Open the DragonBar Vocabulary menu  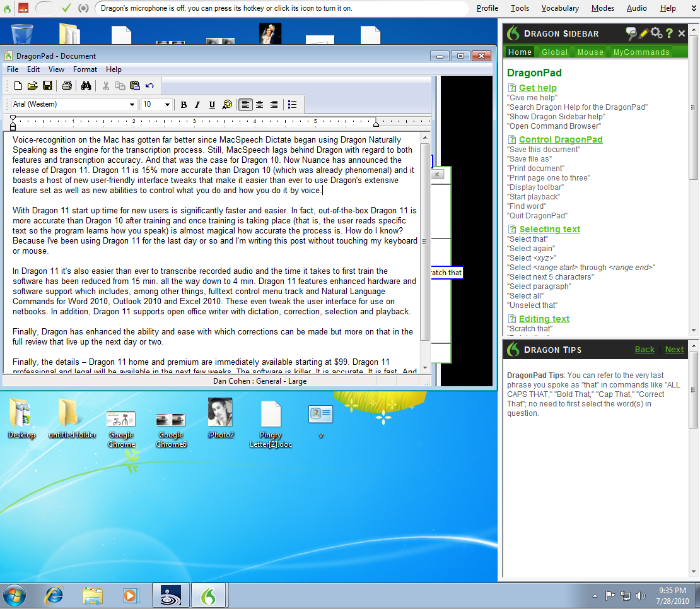(560, 8)
